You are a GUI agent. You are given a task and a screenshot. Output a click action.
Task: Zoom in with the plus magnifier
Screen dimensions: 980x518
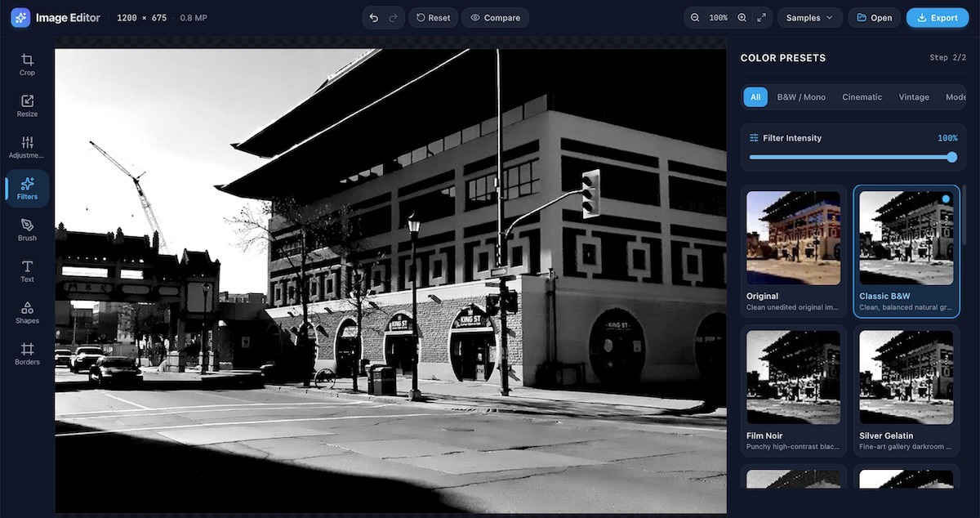coord(742,18)
